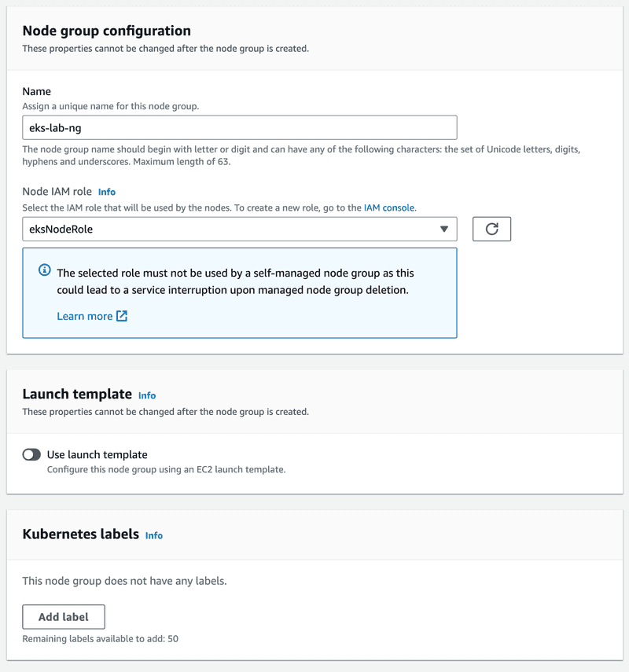The width and height of the screenshot is (629, 672).
Task: Open Info beside Kubernetes labels heading
Action: (x=153, y=536)
